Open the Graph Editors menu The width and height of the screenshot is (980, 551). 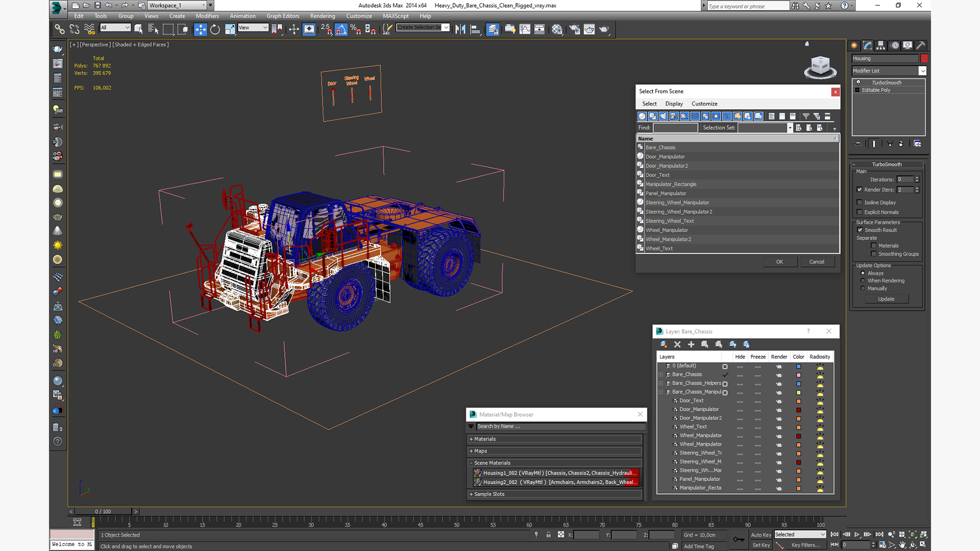pyautogui.click(x=283, y=16)
